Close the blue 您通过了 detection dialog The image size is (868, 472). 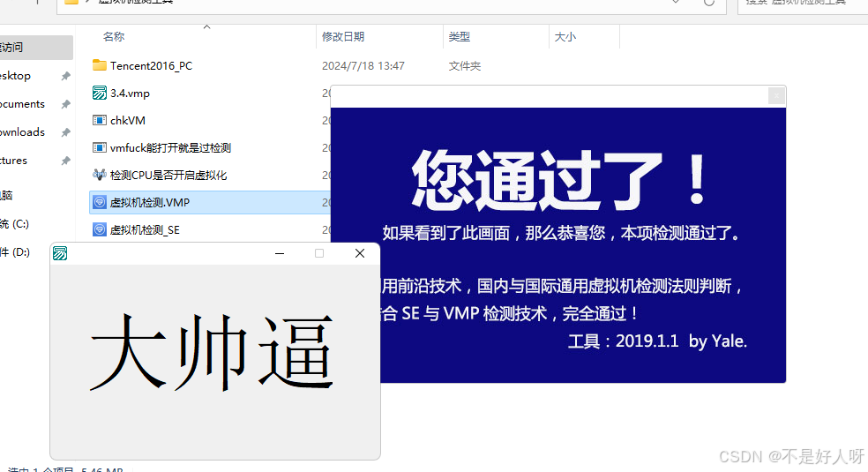[x=776, y=96]
